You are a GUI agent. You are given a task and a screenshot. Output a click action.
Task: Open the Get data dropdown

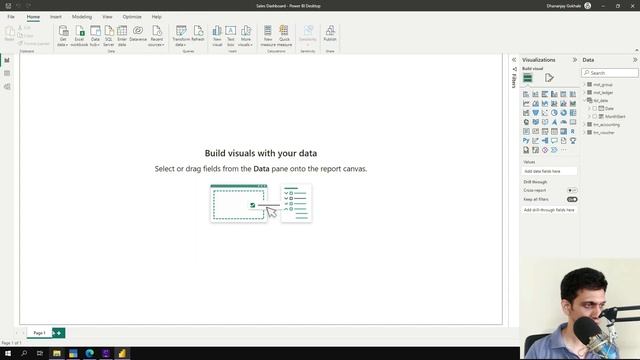(63, 36)
